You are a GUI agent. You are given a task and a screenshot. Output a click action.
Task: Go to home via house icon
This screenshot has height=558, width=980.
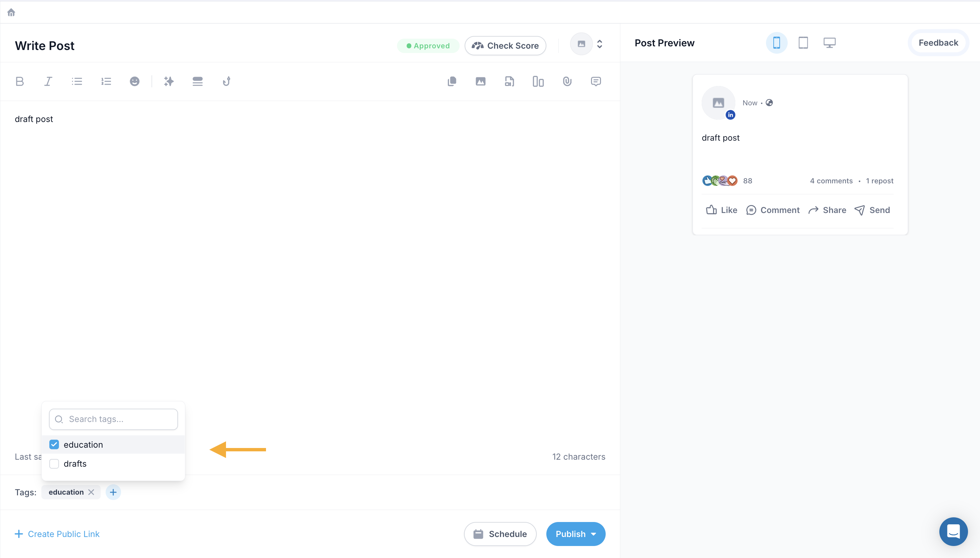pos(11,12)
